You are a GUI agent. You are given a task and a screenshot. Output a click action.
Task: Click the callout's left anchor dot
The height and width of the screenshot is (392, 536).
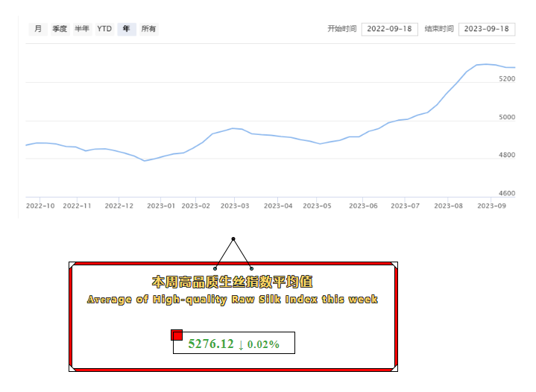215,268
